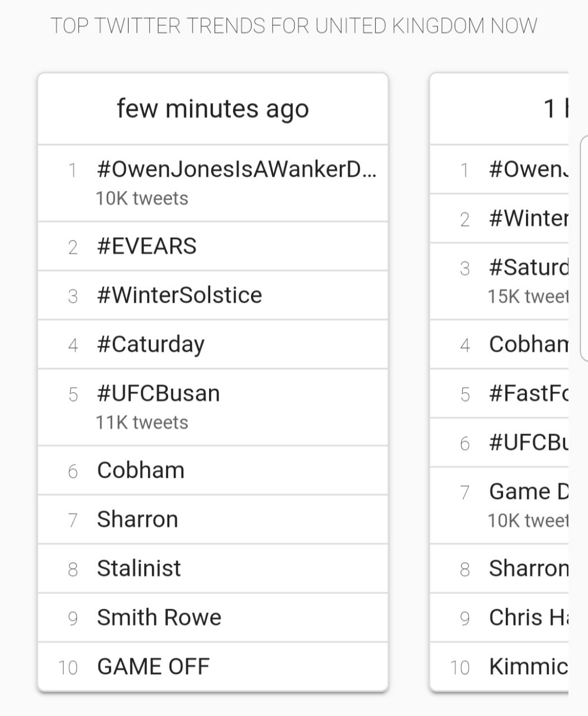This screenshot has width=588, height=716.
Task: Open #WinterSolstice in the few minutes ago list
Action: (x=179, y=295)
